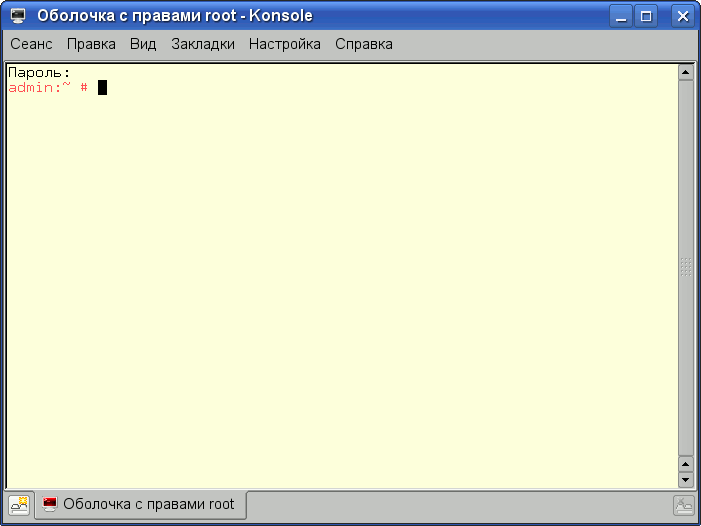Start a new session with bottom-left button
701x526 pixels.
pos(19,505)
